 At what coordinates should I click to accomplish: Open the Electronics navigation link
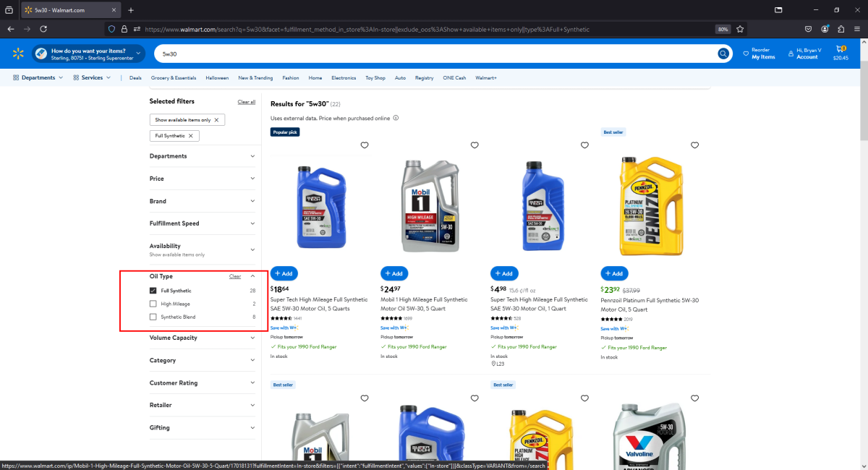point(344,77)
